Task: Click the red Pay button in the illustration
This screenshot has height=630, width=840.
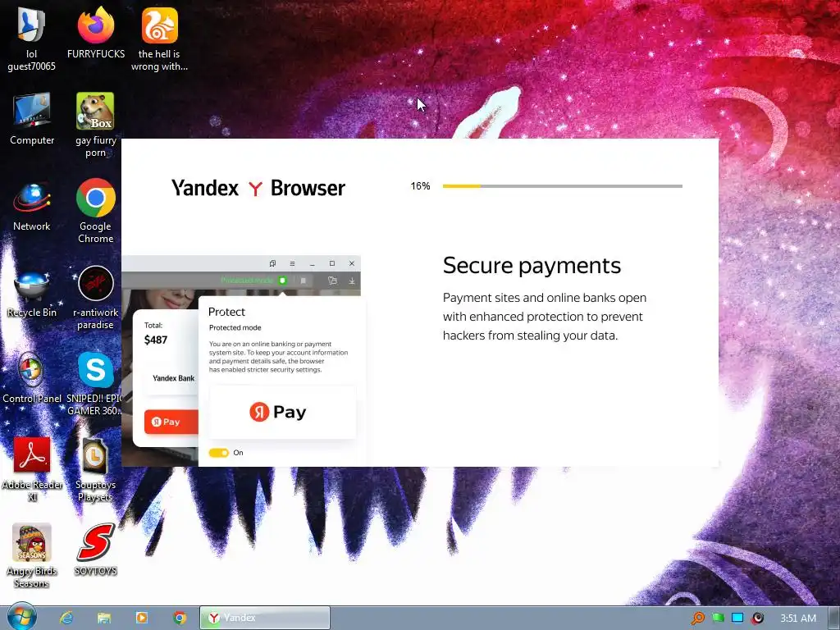Action: point(171,422)
